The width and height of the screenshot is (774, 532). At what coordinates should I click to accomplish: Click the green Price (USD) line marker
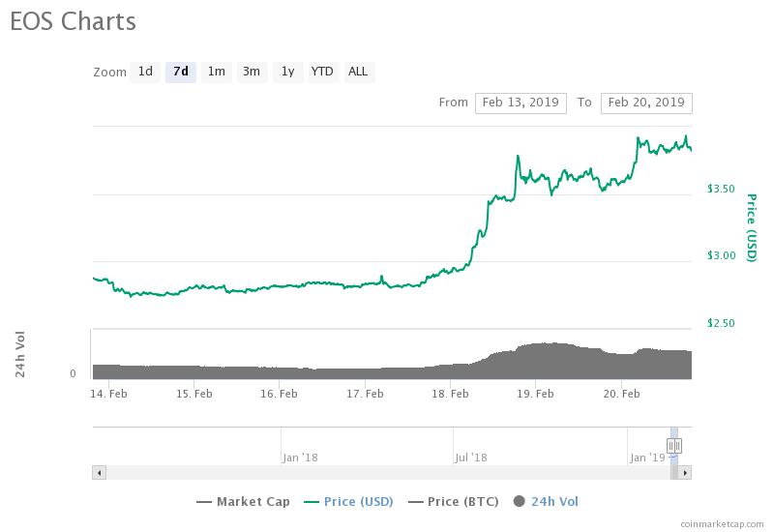coord(312,502)
